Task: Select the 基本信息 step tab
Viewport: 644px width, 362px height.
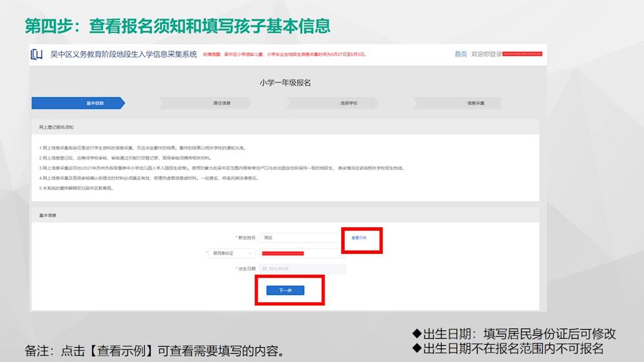Action: pos(79,103)
